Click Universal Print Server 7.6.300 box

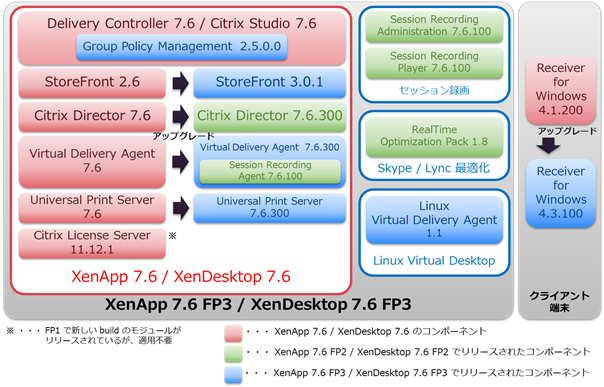270,208
